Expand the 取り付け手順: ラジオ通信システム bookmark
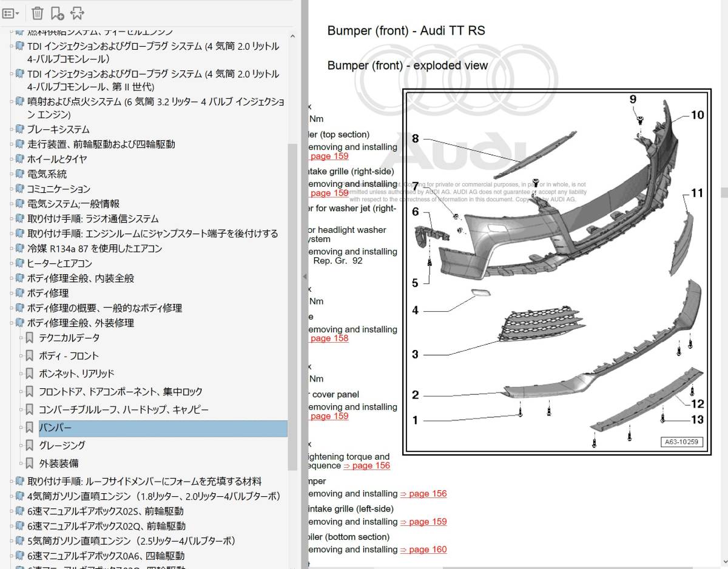This screenshot has width=728, height=569. pyautogui.click(x=12, y=218)
